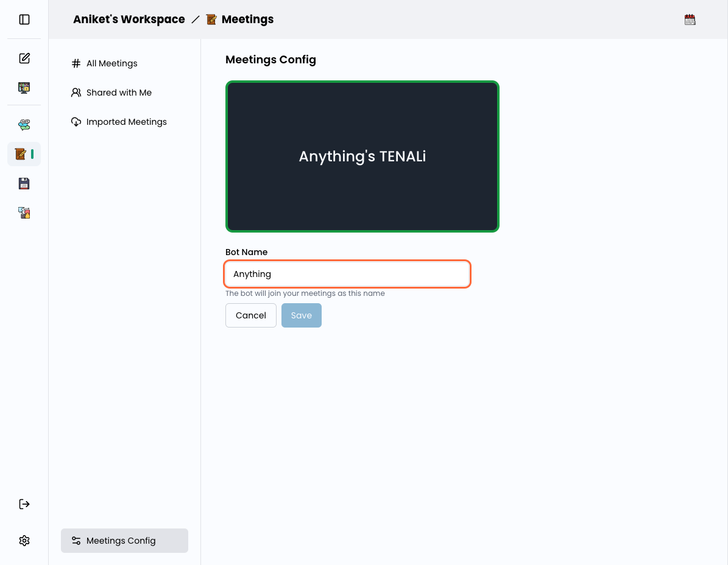Click the logout icon at bottom left

(24, 504)
